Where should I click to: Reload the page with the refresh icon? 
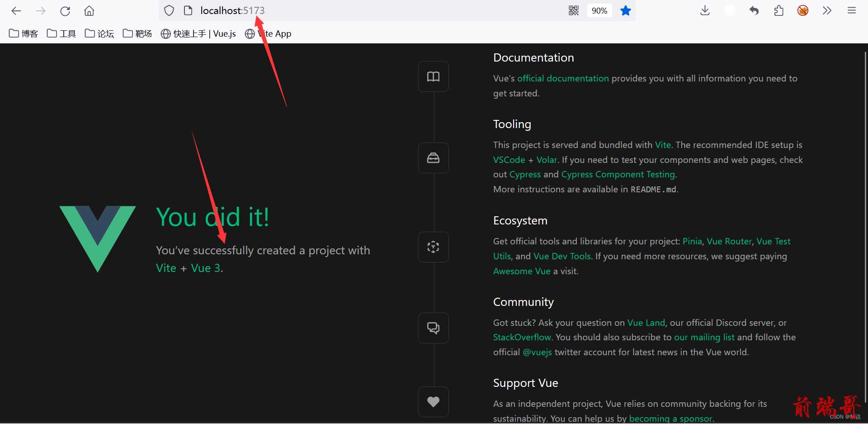[65, 11]
